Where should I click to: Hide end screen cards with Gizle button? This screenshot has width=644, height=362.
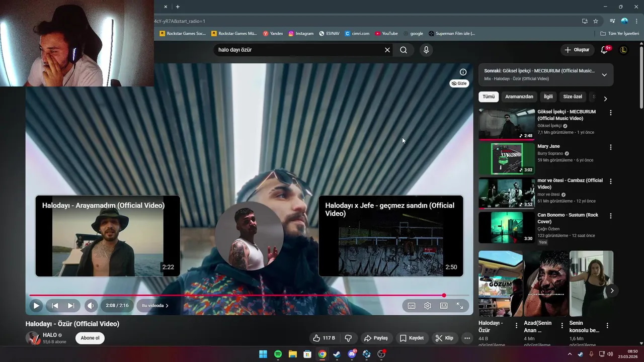point(459,83)
